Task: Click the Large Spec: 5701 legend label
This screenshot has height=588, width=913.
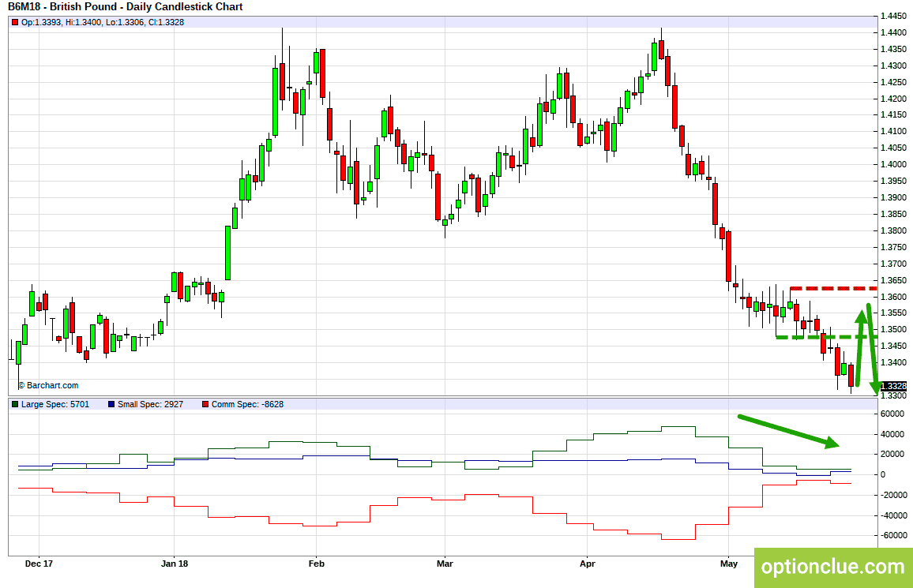Action: (x=55, y=404)
